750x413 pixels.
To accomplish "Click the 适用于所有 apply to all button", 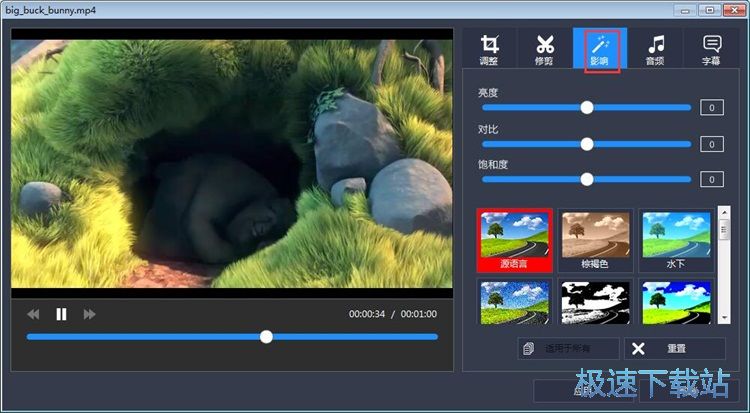I will pos(568,348).
